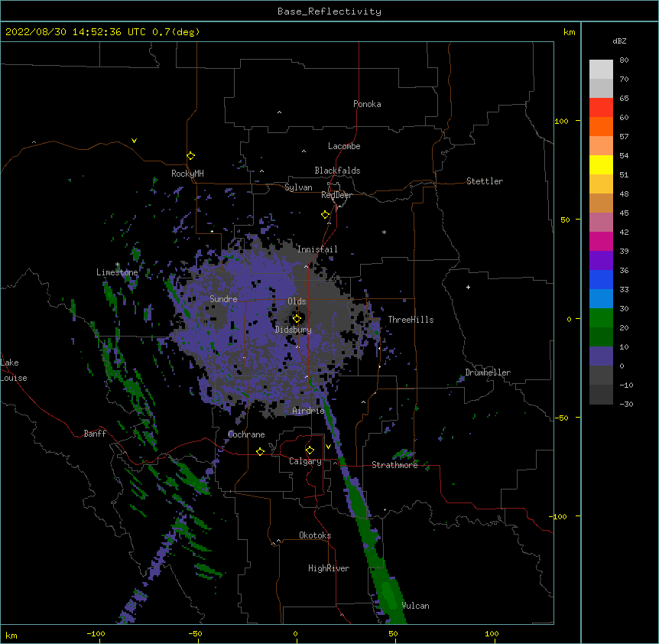Click the ThreeHills city label
The width and height of the screenshot is (659, 644).
[x=411, y=320]
